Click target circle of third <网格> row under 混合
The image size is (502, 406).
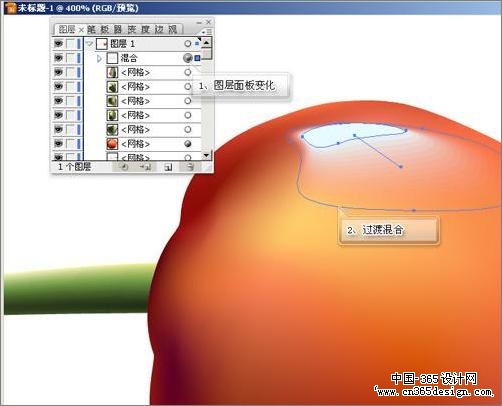188,101
